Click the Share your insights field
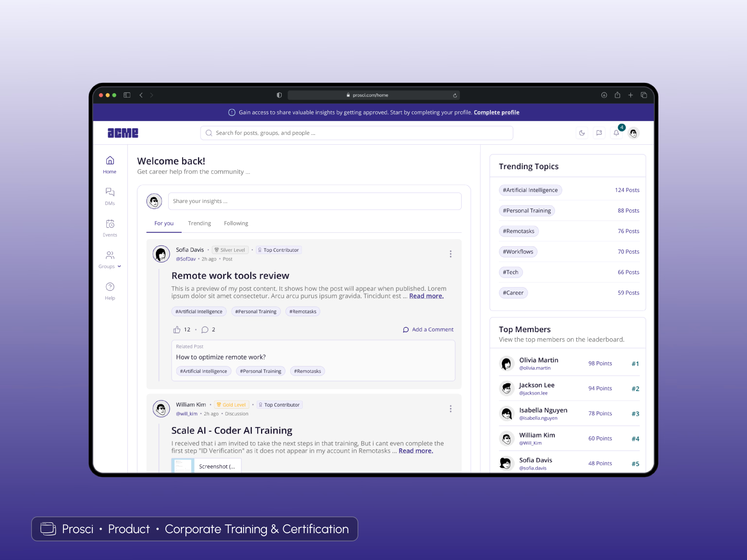Screen dimensions: 747x560 coord(314,201)
